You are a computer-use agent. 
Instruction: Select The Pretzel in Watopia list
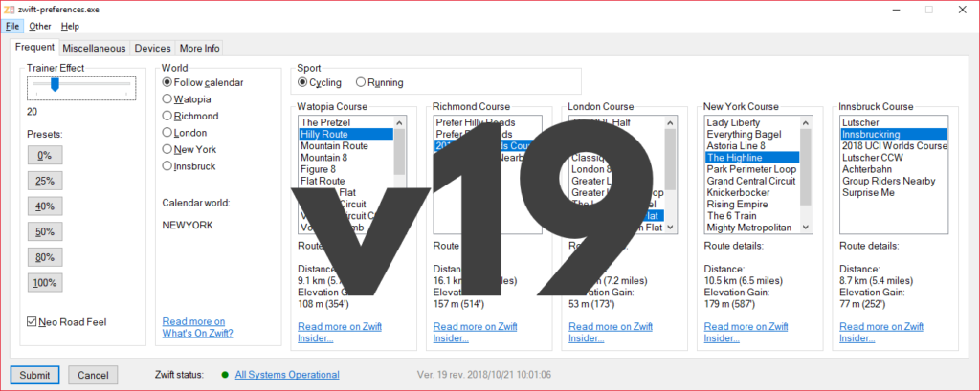point(346,122)
